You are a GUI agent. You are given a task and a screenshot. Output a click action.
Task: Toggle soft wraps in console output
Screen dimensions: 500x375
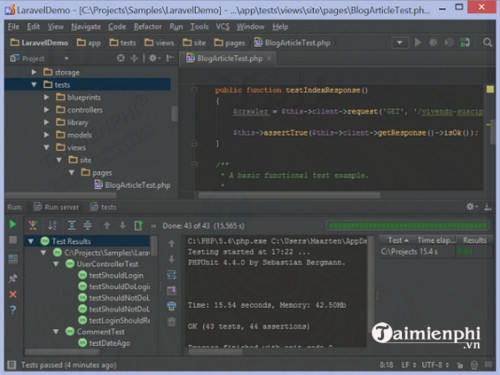tap(171, 275)
